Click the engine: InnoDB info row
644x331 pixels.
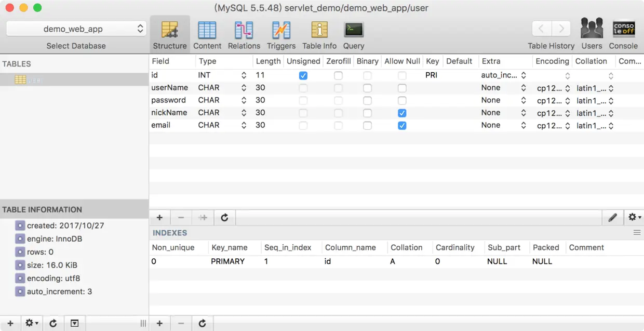(x=55, y=239)
